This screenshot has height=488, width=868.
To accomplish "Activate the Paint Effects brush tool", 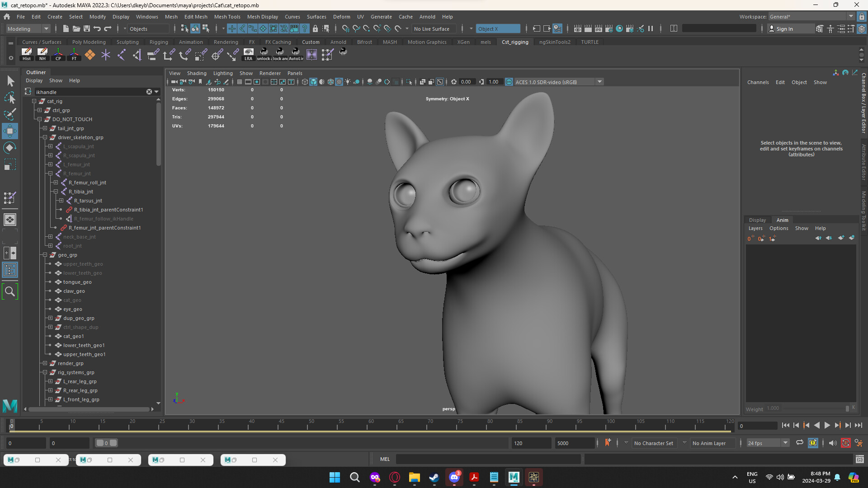I will tap(9, 115).
